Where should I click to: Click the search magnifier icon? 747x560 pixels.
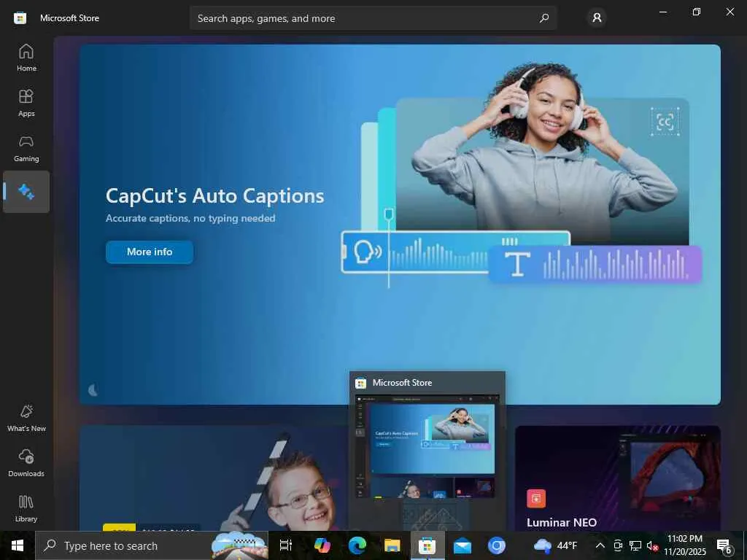(544, 18)
